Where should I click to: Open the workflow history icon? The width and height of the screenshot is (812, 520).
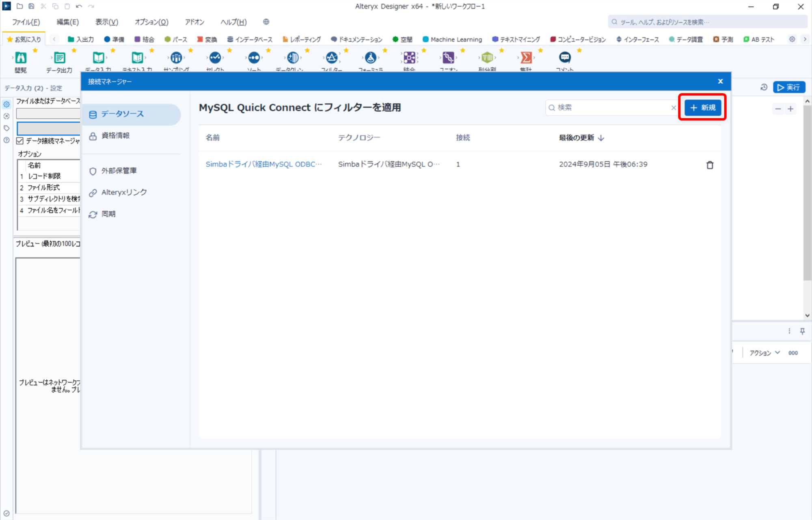(x=764, y=87)
